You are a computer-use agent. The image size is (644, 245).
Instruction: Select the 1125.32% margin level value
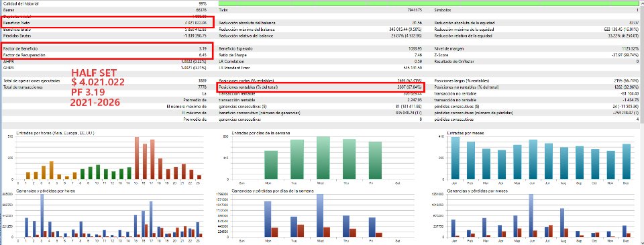click(x=631, y=48)
